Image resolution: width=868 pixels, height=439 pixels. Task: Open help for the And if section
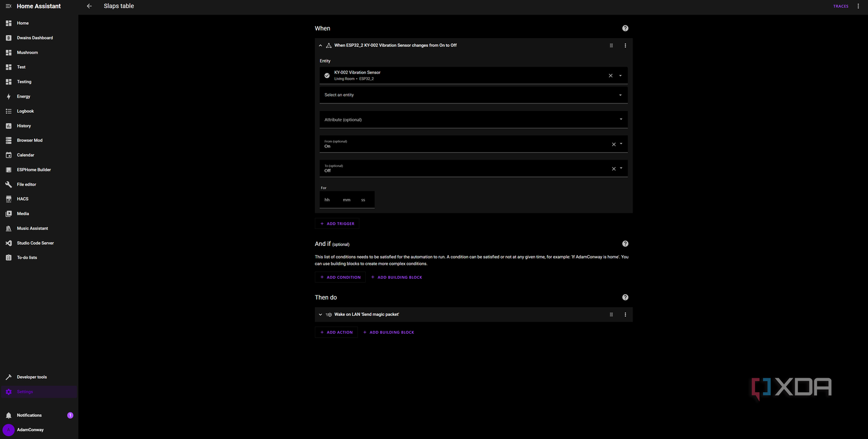pyautogui.click(x=625, y=244)
